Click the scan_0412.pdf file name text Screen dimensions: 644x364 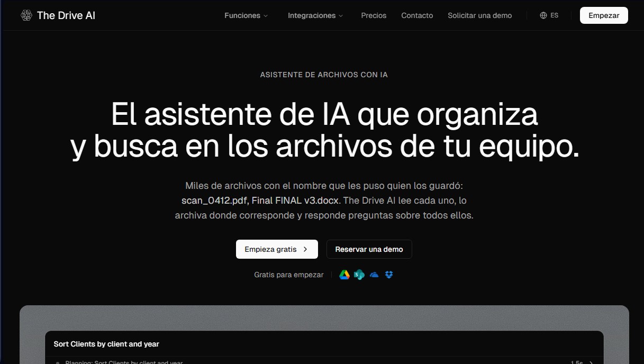pos(214,201)
